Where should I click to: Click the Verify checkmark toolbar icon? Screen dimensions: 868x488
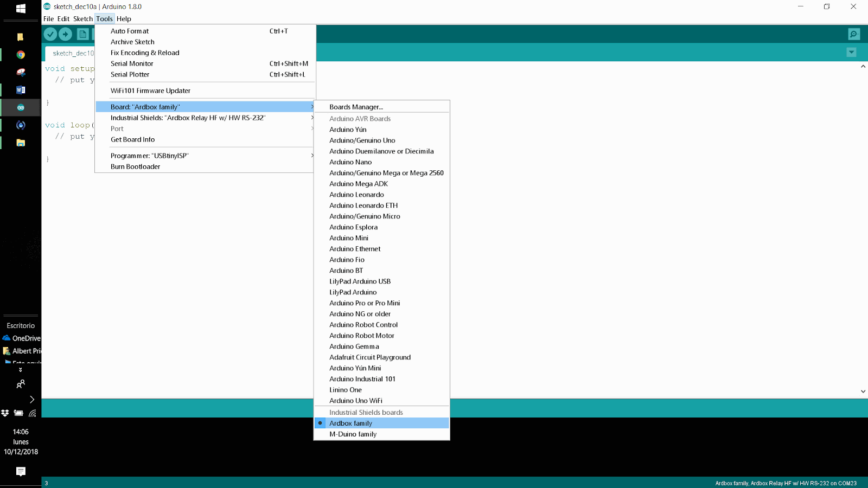tap(50, 34)
